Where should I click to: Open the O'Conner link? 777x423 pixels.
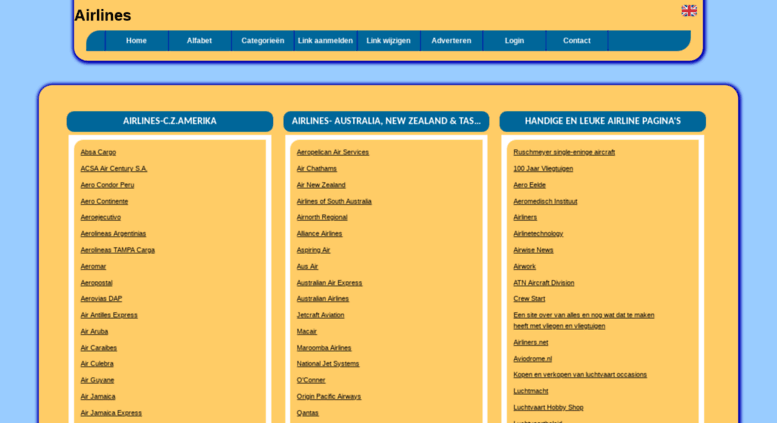point(311,379)
